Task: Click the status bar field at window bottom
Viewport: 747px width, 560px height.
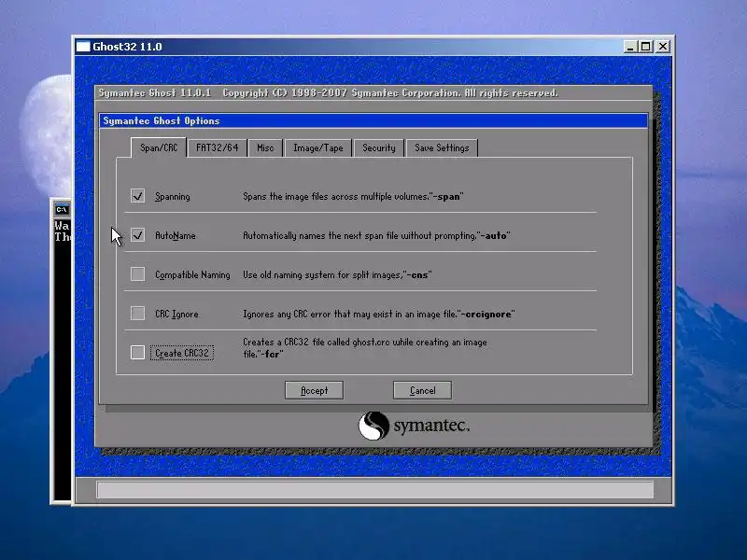Action: tap(375, 489)
